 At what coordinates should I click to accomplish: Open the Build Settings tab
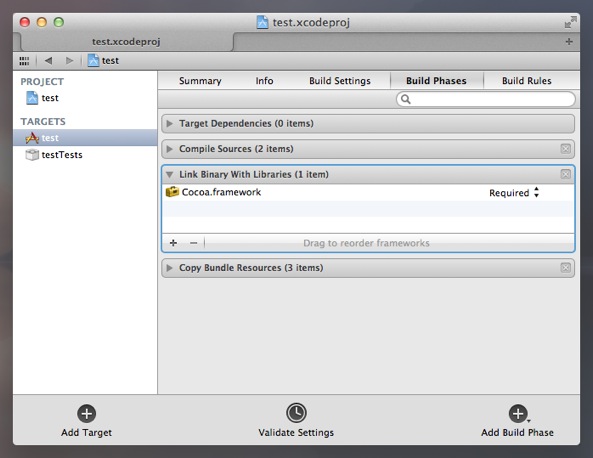pyautogui.click(x=340, y=81)
